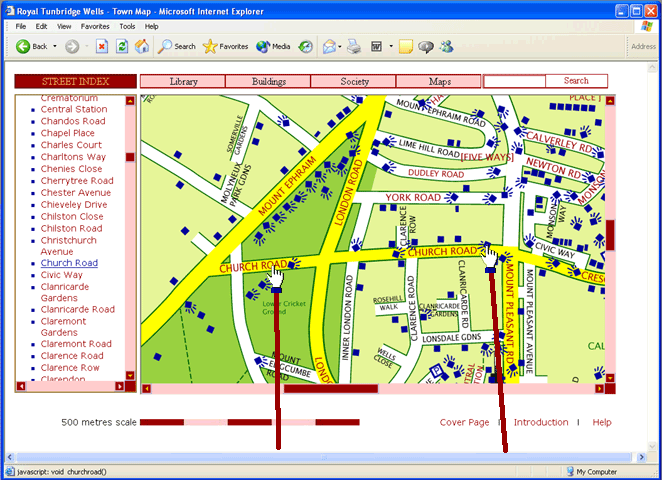This screenshot has width=662, height=480.
Task: Open the Favorites star panel
Action: [225, 46]
